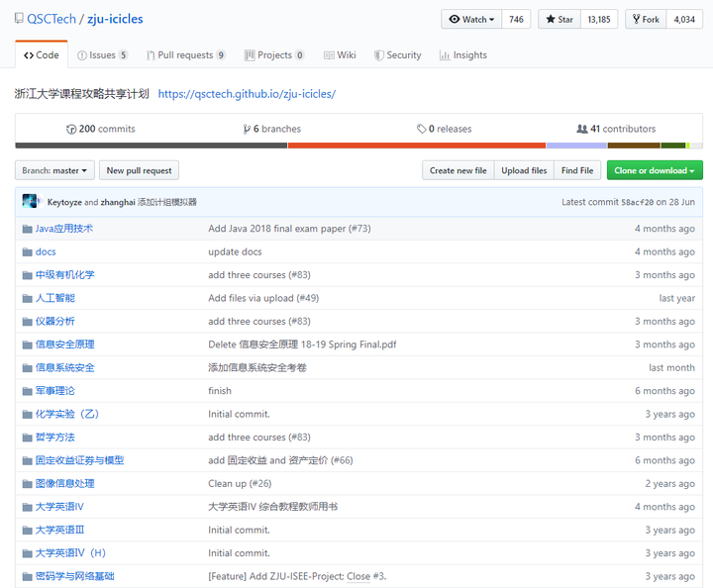The image size is (713, 588).
Task: Open the latest commit 58acf20
Action: click(x=637, y=202)
